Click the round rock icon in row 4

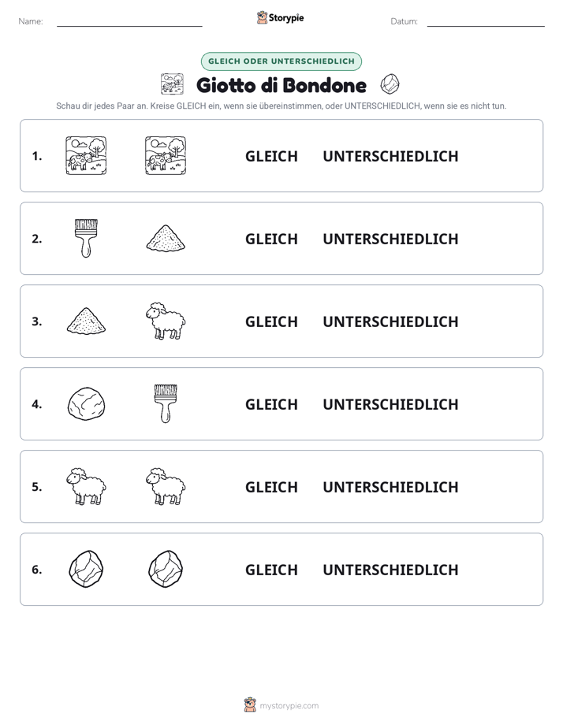point(86,404)
